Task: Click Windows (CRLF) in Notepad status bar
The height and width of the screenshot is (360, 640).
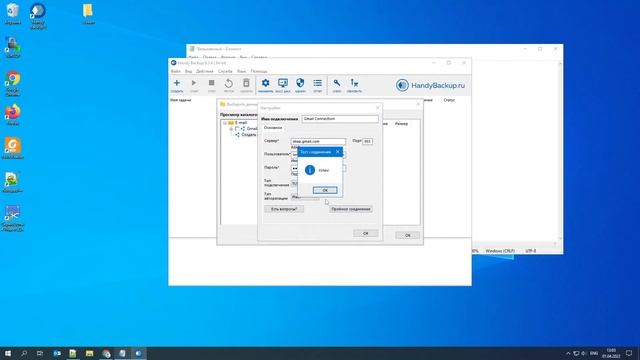Action: pyautogui.click(x=500, y=251)
